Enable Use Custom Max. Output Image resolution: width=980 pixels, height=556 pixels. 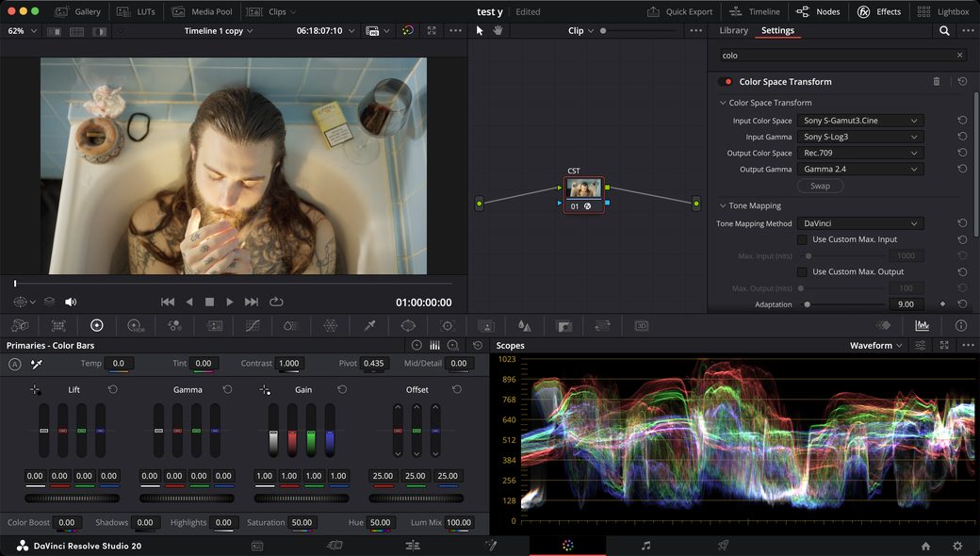pyautogui.click(x=802, y=271)
